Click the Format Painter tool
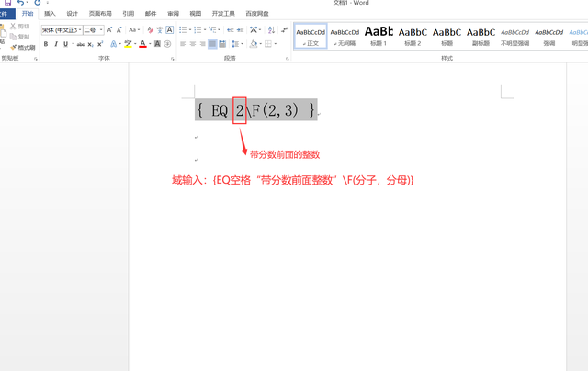588x371 pixels. [x=23, y=47]
